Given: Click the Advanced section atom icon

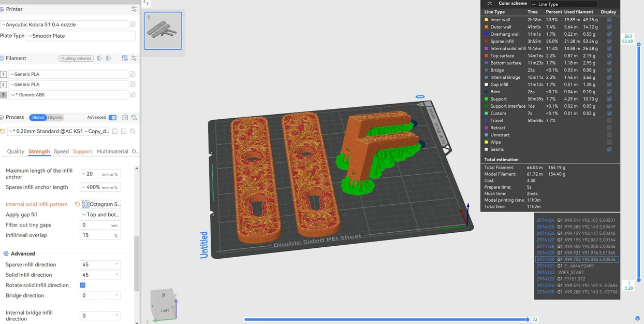Looking at the screenshot, I should (x=6, y=253).
